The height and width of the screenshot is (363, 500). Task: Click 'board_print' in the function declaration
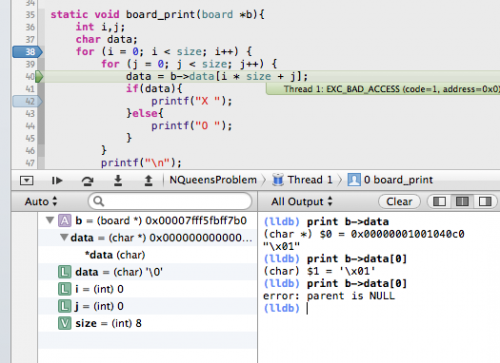pyautogui.click(x=161, y=14)
